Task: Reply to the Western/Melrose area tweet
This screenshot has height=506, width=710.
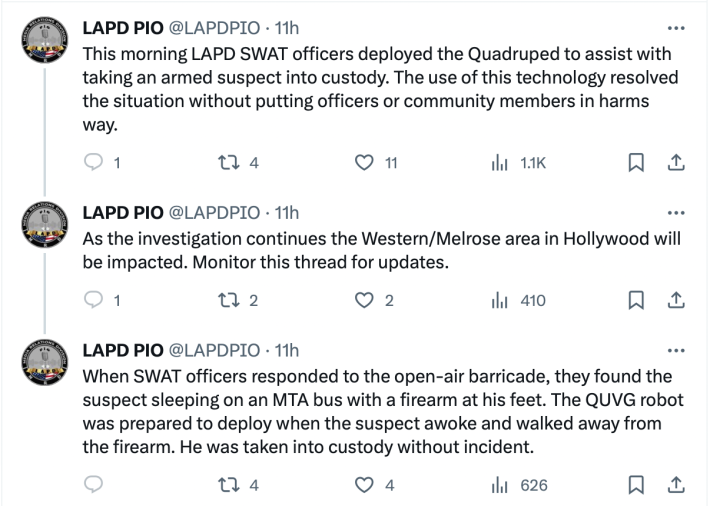Action: tap(95, 299)
